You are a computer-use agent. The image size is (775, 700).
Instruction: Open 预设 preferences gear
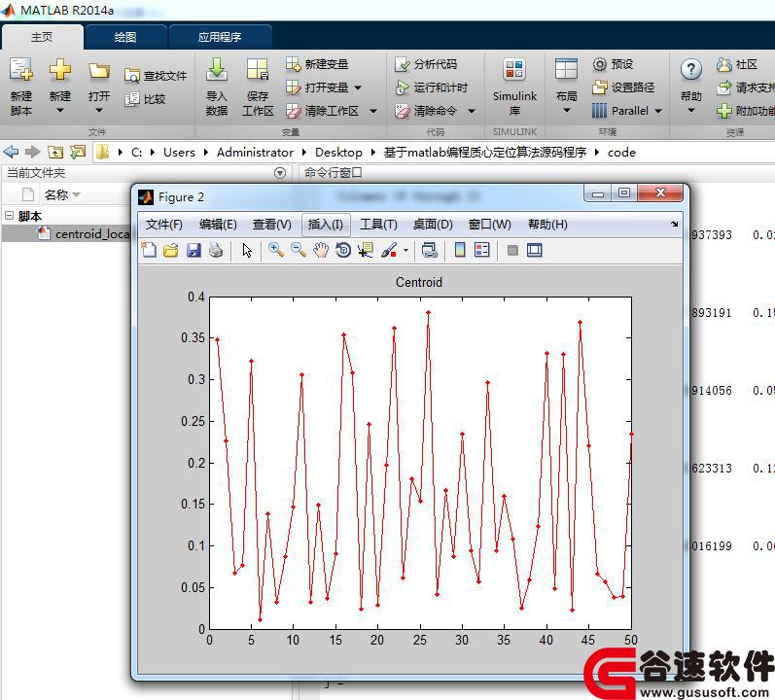(x=613, y=64)
